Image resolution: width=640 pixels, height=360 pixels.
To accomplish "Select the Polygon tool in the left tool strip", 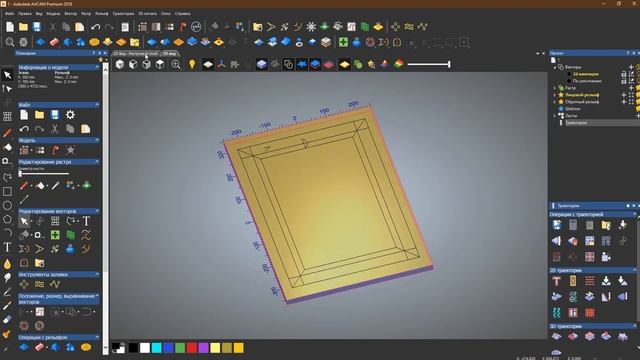I will coord(7,219).
